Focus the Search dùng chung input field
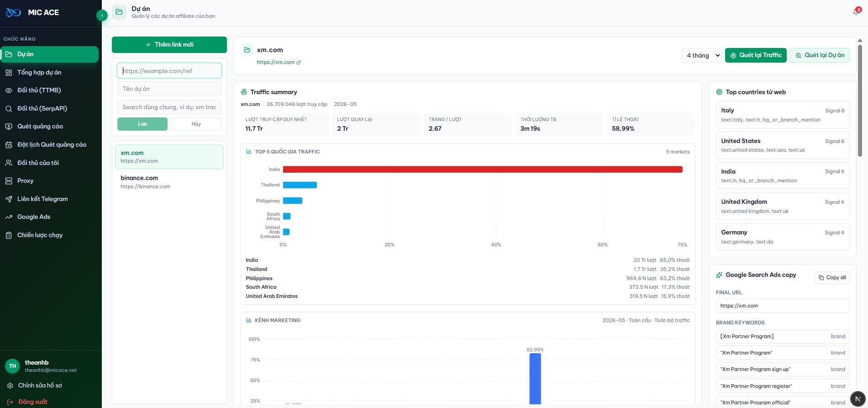 pyautogui.click(x=169, y=107)
